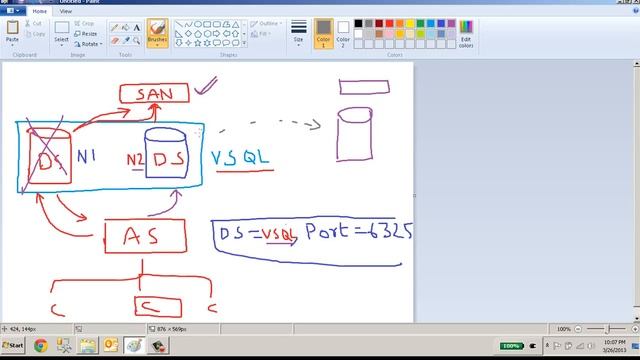Pick the yellow color swatch
The width and height of the screenshot is (640, 360).
point(410,24)
